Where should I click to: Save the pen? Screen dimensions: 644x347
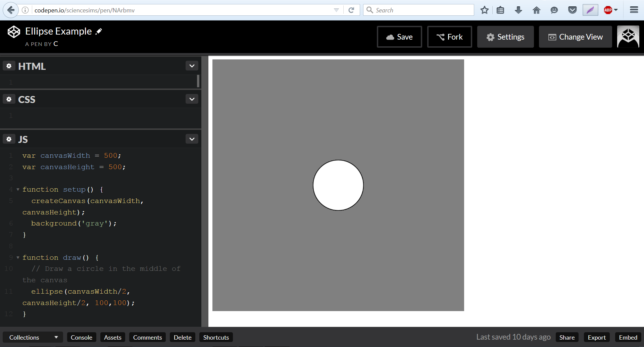pyautogui.click(x=399, y=37)
